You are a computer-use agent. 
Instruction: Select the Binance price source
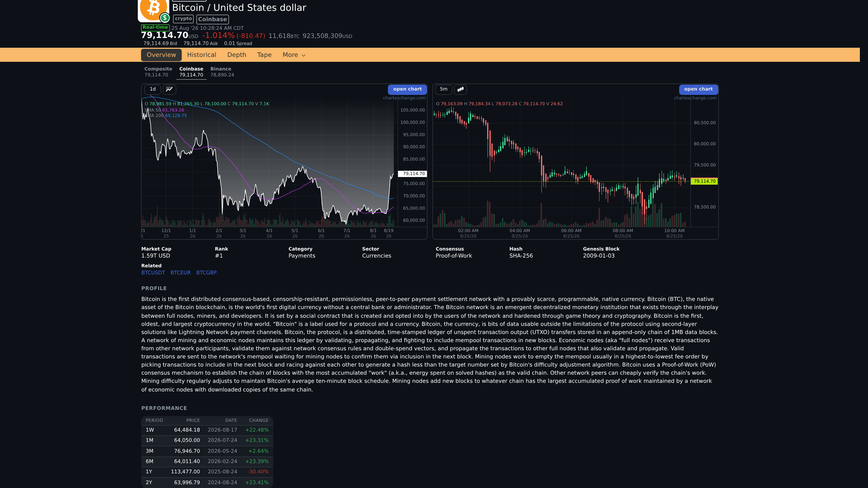(222, 72)
